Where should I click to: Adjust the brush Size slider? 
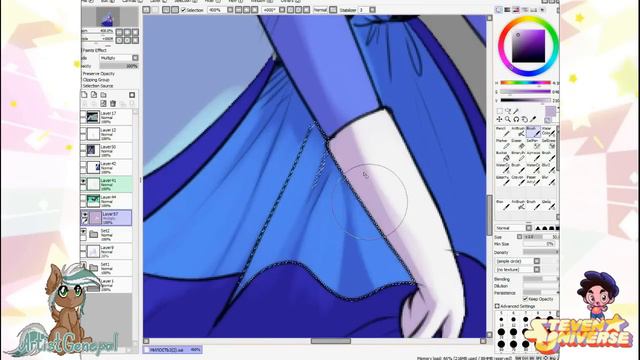point(541,237)
